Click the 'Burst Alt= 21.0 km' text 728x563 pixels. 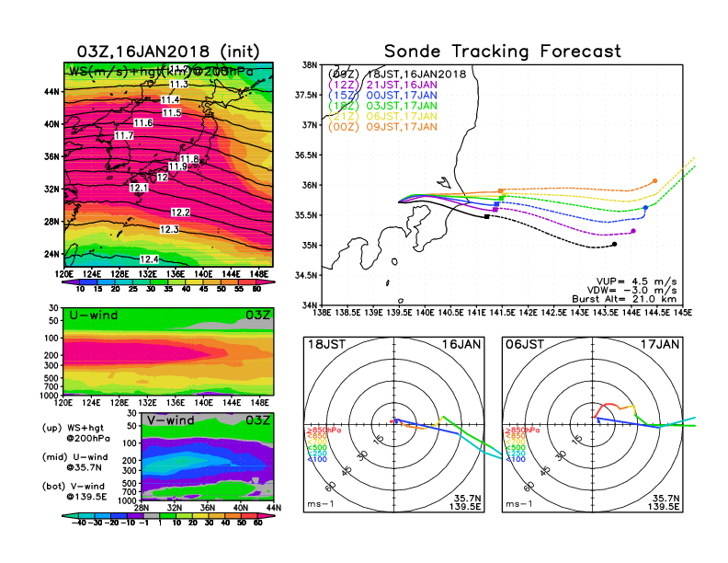coord(624,299)
